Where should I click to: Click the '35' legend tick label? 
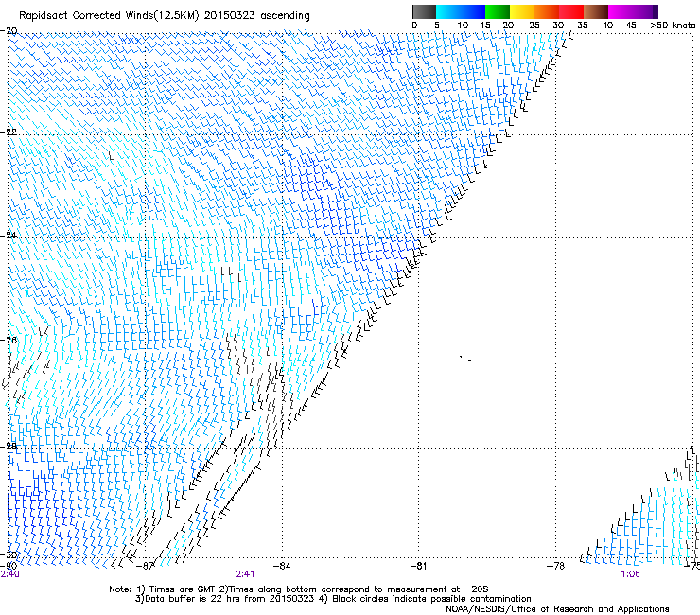[583, 26]
